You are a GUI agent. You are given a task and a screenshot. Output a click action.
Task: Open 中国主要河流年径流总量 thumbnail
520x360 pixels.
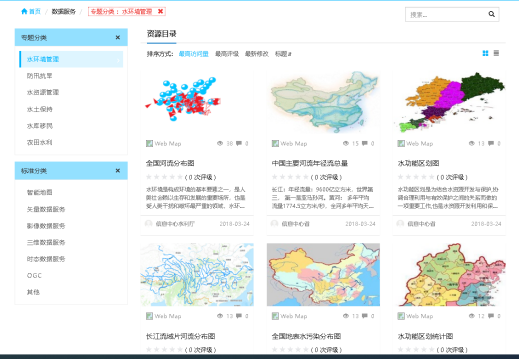pos(323,102)
